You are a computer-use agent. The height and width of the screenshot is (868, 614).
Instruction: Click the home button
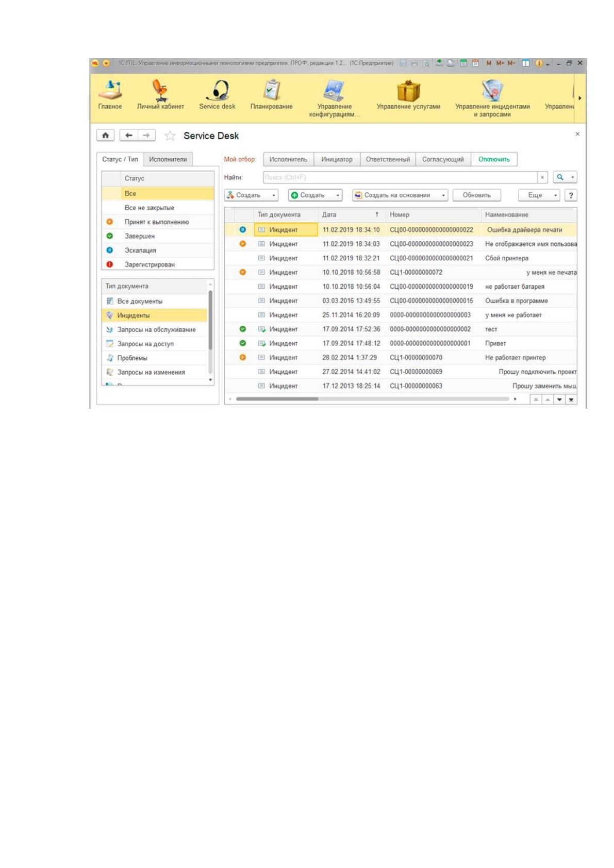pos(105,136)
